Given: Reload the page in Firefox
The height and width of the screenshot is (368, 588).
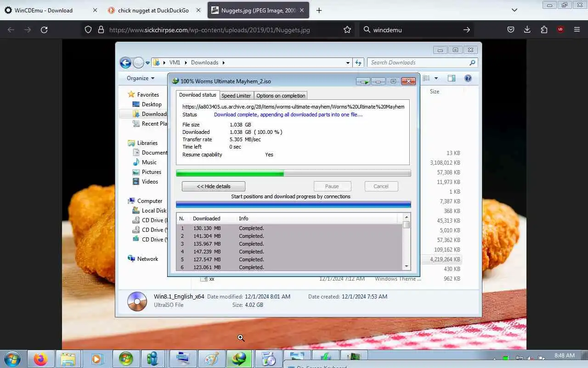Looking at the screenshot, I should tap(44, 30).
